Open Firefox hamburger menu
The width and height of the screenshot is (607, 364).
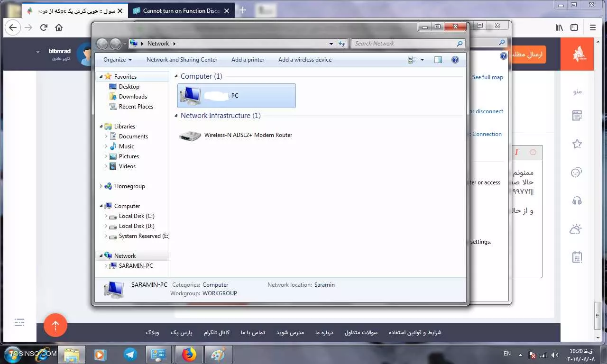coord(593,27)
